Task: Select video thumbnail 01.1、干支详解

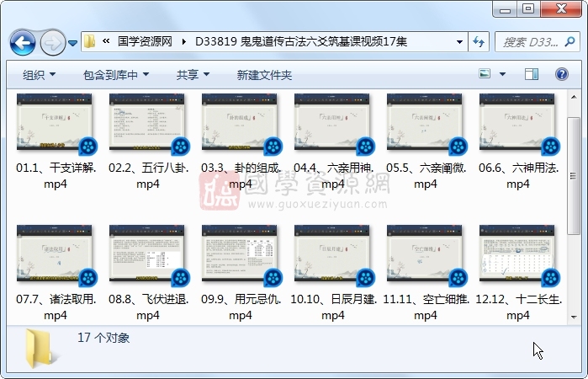Action: pos(55,122)
